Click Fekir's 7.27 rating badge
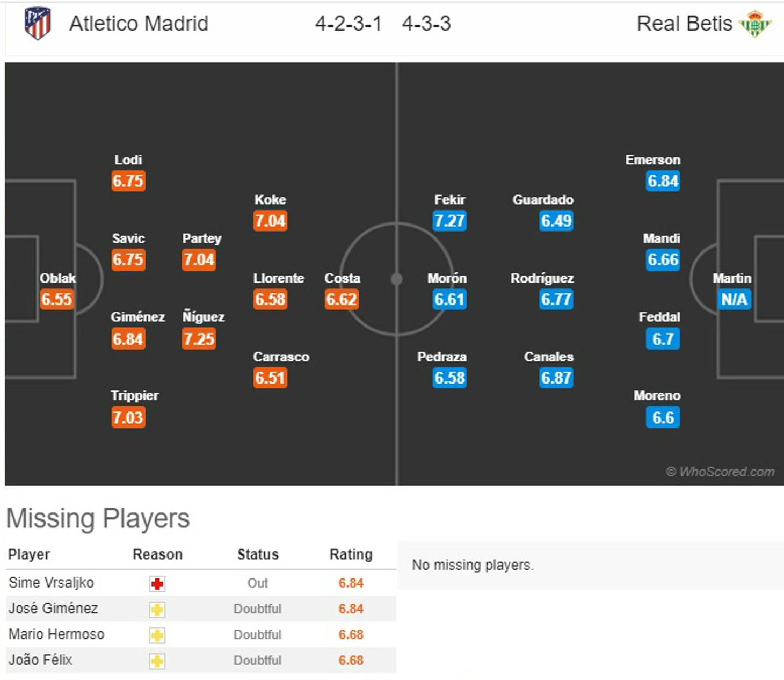This screenshot has height=680, width=784. click(x=449, y=221)
